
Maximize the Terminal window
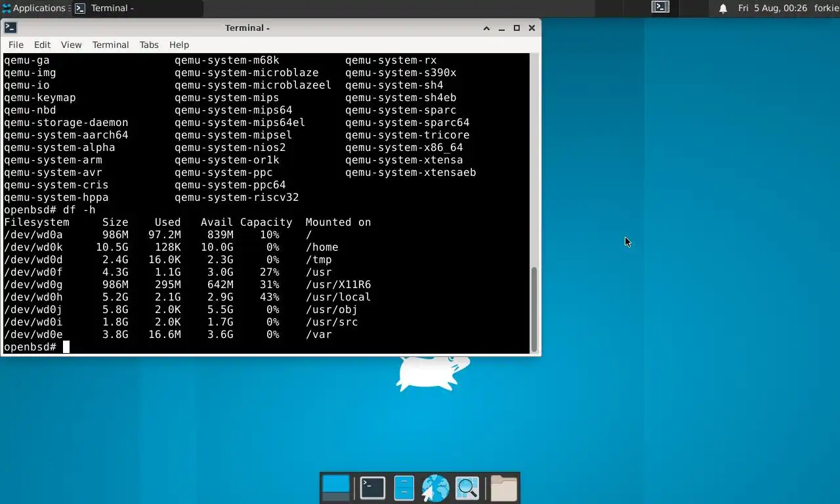pyautogui.click(x=516, y=28)
